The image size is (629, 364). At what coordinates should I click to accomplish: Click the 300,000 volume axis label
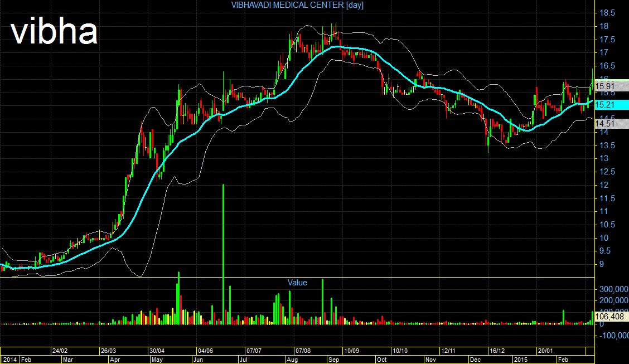tap(614, 289)
